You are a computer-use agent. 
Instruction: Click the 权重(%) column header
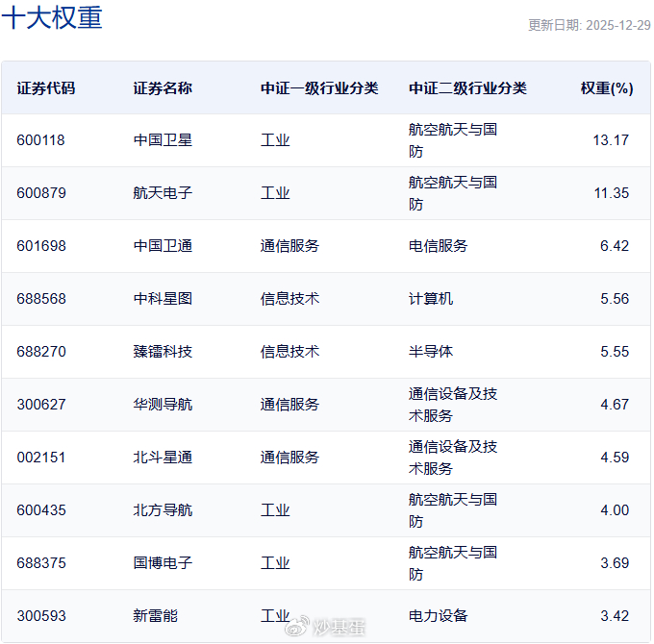tap(607, 88)
